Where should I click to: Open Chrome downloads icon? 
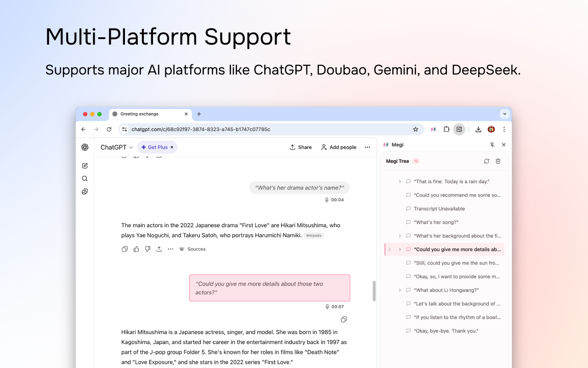(x=478, y=129)
